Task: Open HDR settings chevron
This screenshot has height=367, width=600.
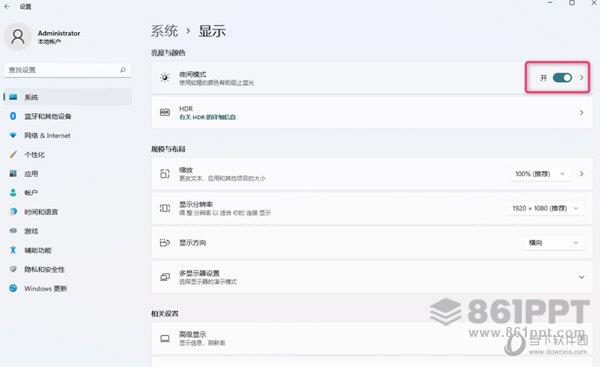Action: point(581,113)
